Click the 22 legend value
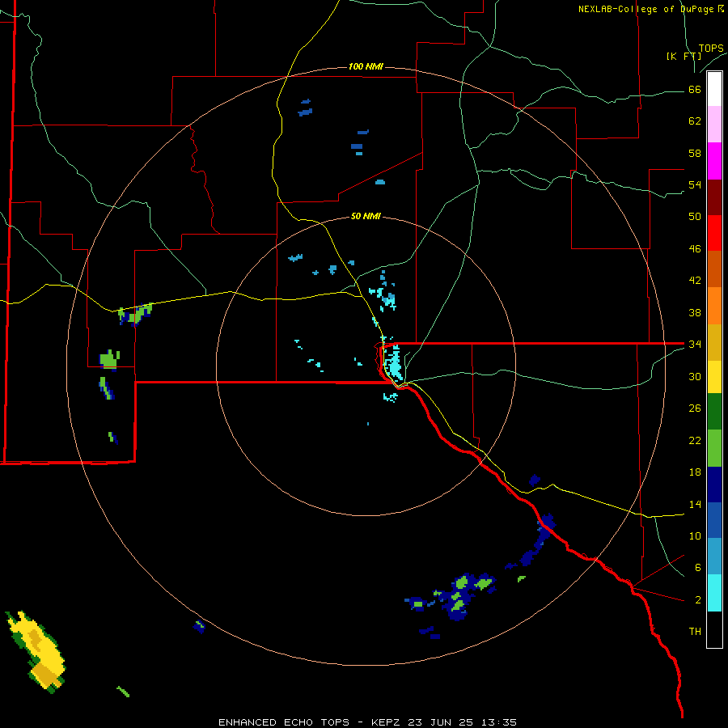Viewport: 728px width, 728px height. (695, 440)
